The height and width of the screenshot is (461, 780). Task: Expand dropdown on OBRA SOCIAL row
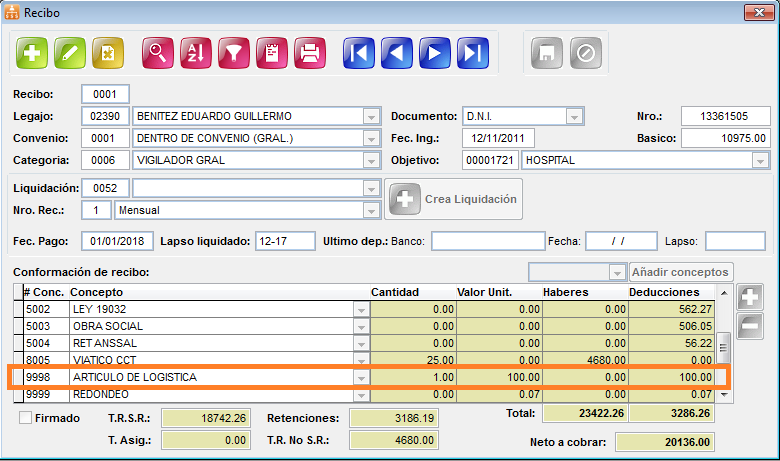pos(362,326)
